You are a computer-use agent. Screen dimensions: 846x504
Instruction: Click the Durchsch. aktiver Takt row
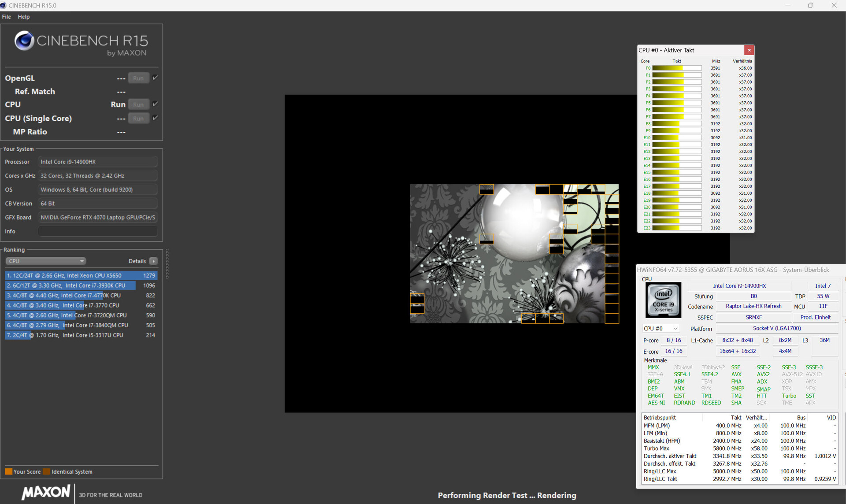tap(739, 456)
